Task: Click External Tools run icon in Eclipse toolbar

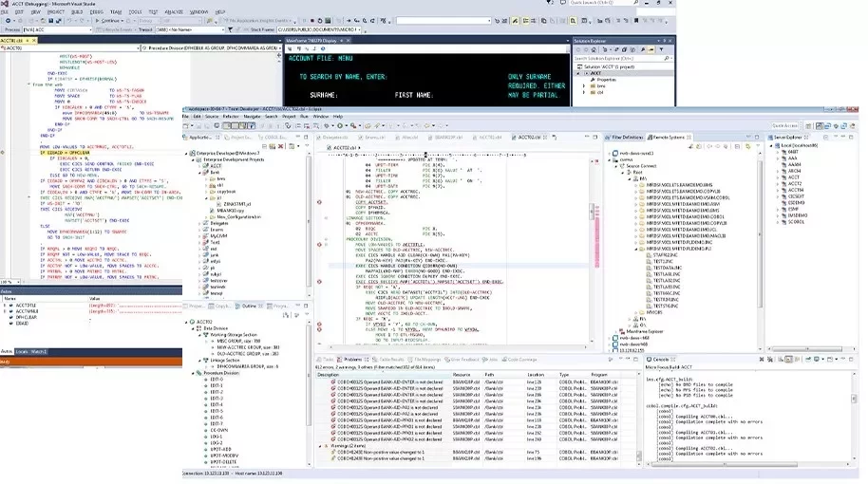Action: click(x=355, y=126)
